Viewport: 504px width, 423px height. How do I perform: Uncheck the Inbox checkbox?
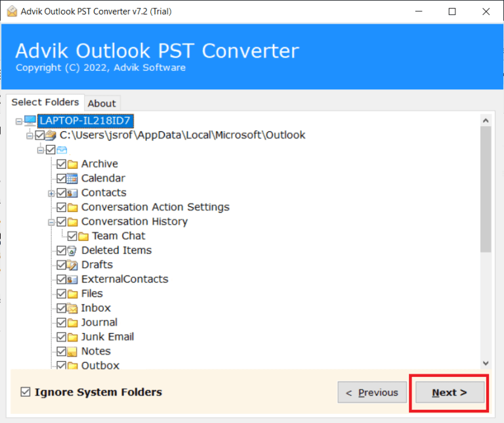coord(62,308)
